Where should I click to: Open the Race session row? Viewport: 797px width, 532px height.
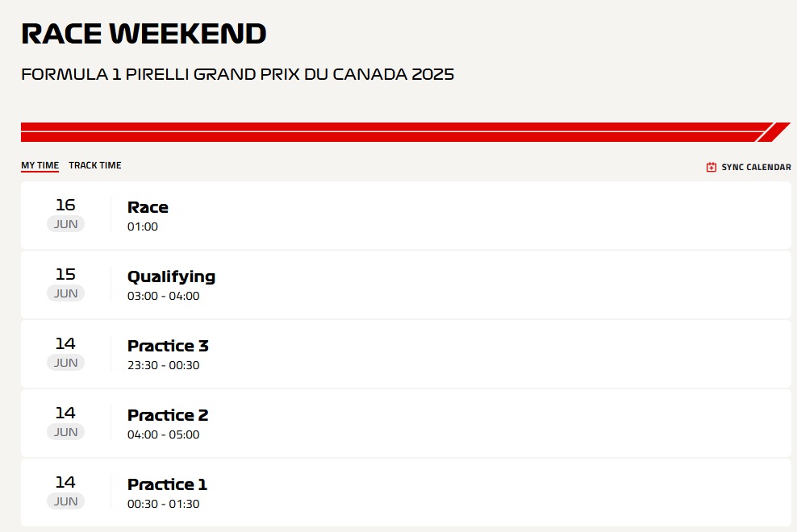point(406,215)
